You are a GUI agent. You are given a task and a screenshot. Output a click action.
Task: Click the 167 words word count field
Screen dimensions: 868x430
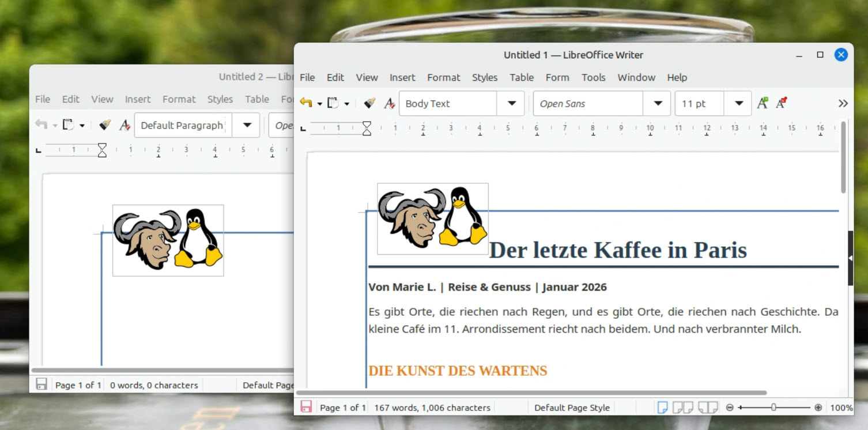(432, 408)
